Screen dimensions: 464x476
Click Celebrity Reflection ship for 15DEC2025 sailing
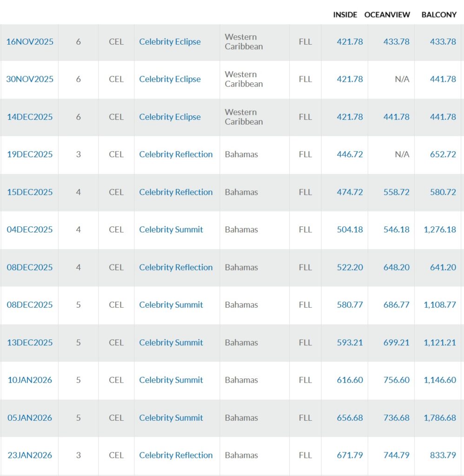176,192
